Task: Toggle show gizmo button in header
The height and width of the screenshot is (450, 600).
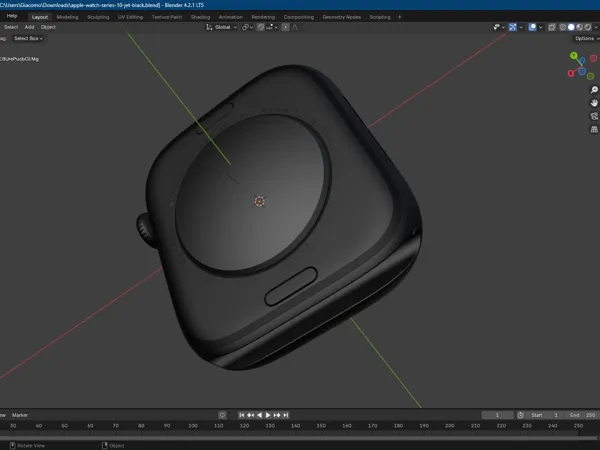Action: [513, 27]
